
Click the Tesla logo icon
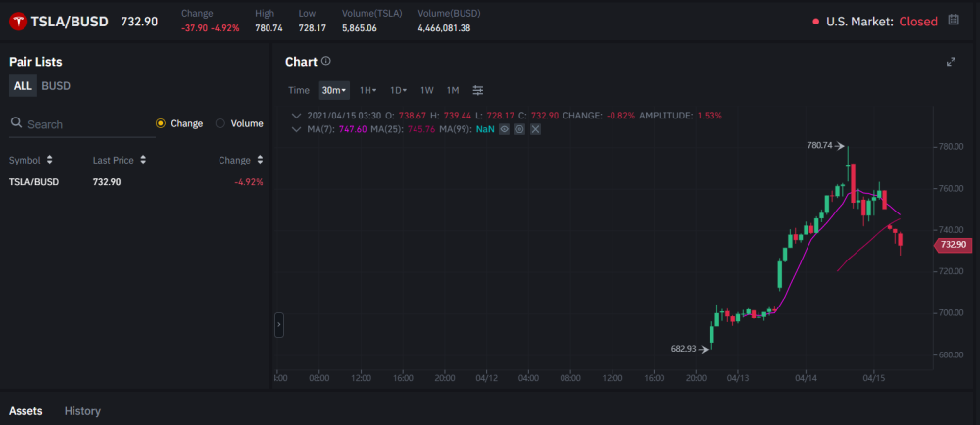click(18, 22)
